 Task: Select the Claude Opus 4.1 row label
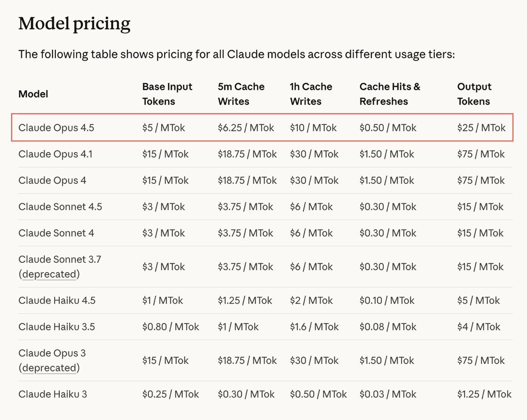(55, 154)
